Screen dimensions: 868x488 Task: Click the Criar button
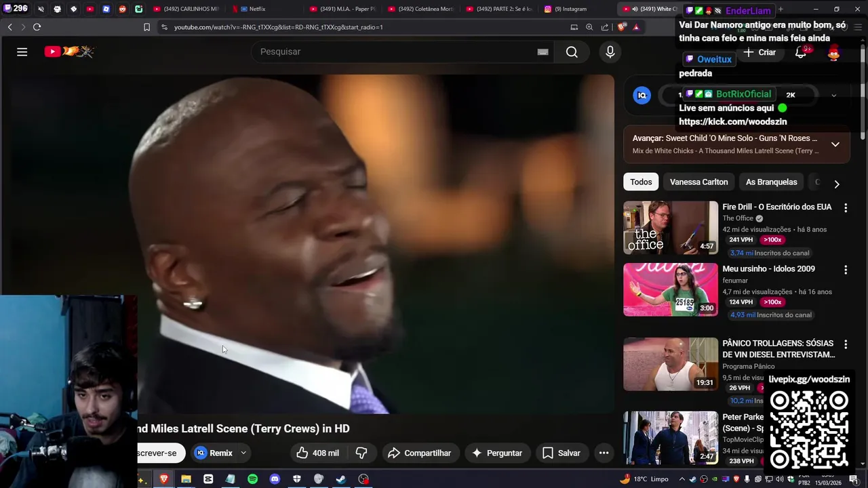click(x=759, y=52)
